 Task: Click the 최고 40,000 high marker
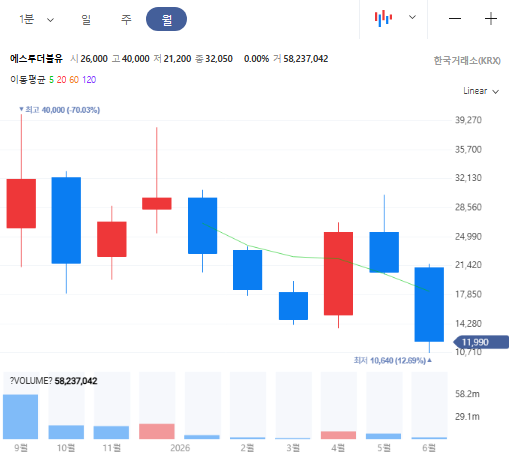[x=60, y=110]
